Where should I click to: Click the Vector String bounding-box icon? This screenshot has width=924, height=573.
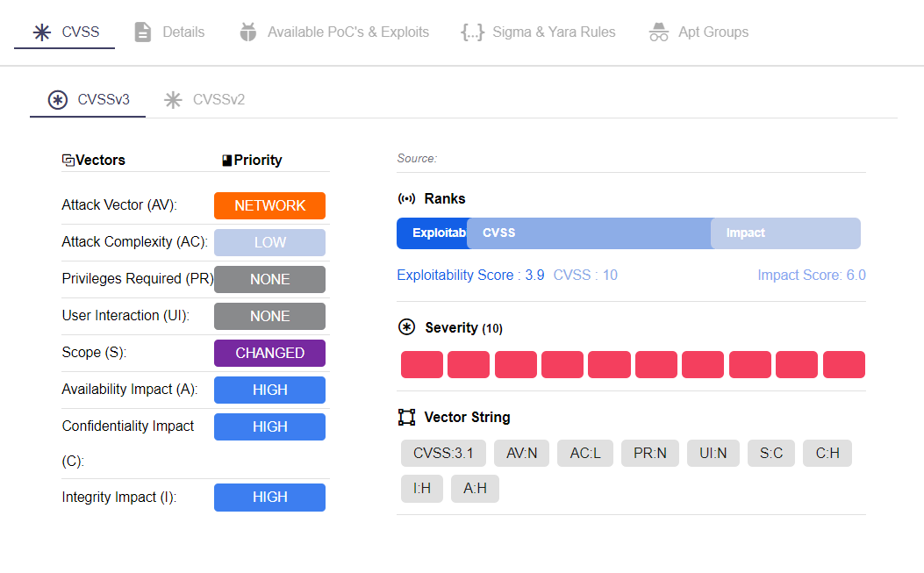pyautogui.click(x=406, y=418)
